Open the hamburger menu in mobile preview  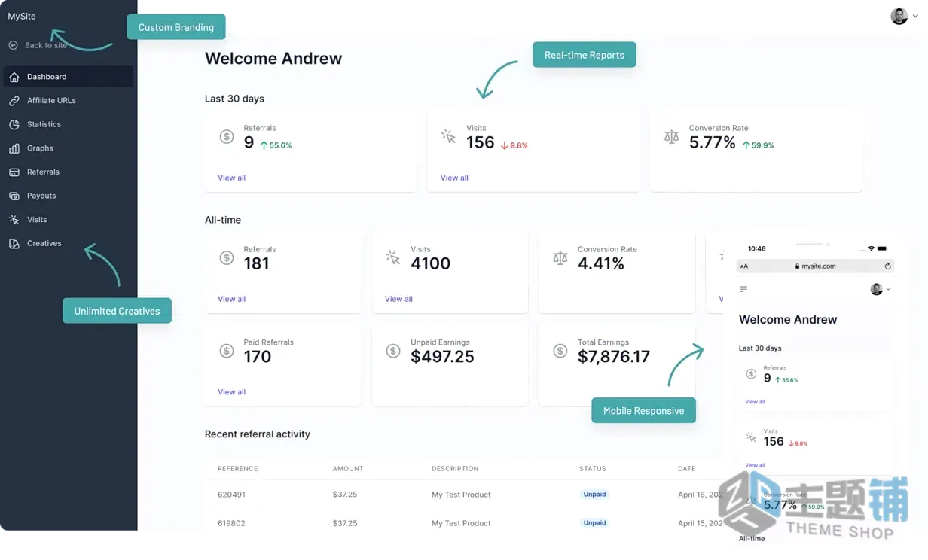[x=743, y=289]
